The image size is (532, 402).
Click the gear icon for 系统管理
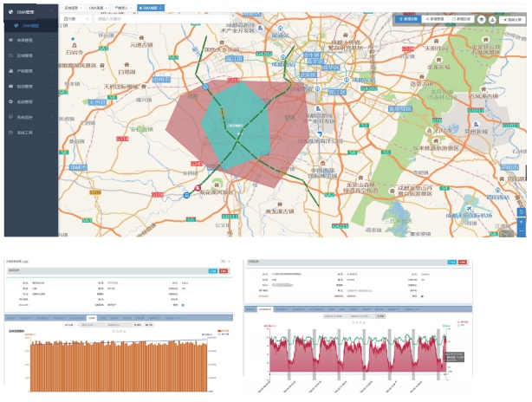point(10,101)
